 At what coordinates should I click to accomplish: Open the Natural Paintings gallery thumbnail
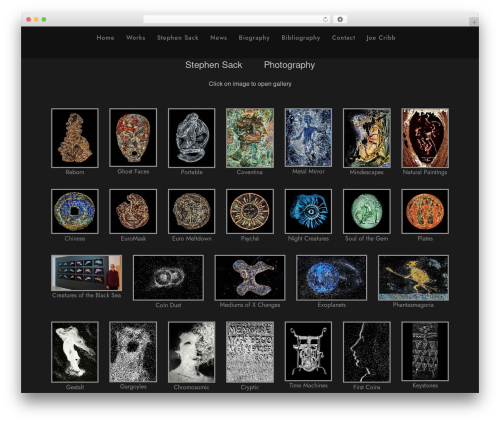pos(425,138)
